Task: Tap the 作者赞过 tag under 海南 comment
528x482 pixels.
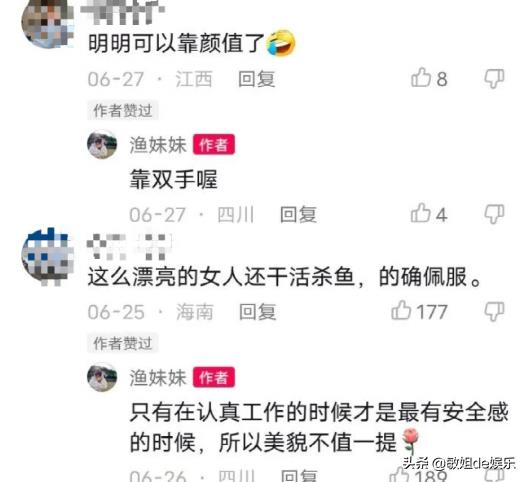Action: 123,343
